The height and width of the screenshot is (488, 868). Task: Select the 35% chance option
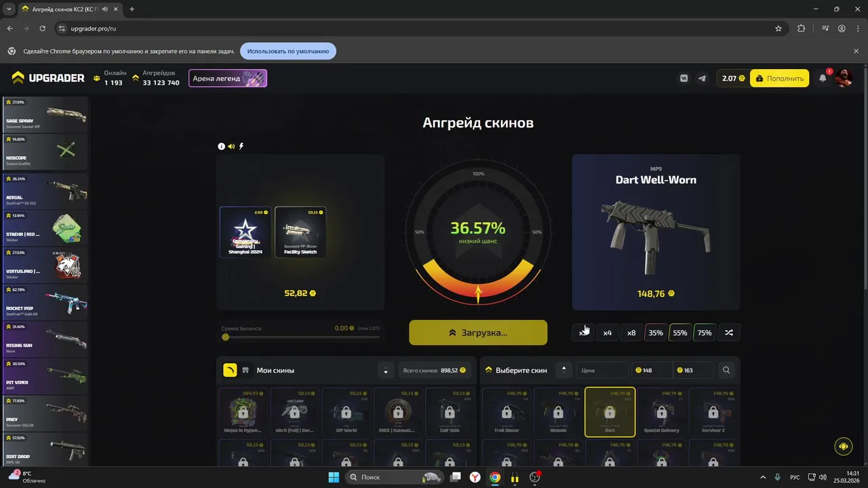click(x=656, y=333)
